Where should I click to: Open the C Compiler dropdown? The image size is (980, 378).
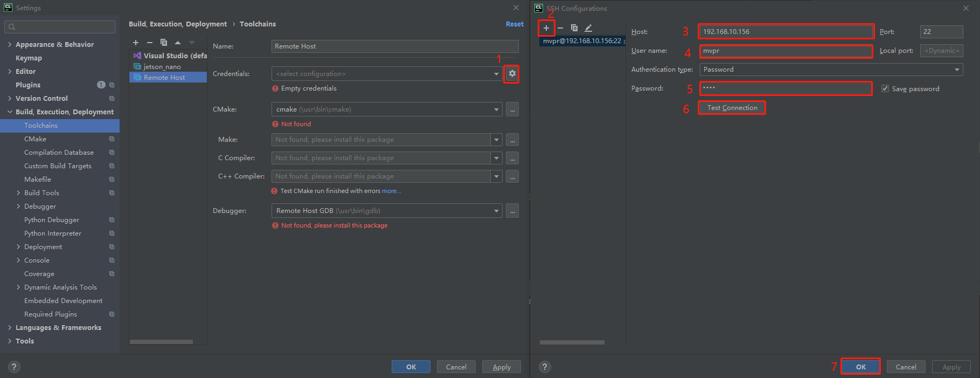pos(496,158)
